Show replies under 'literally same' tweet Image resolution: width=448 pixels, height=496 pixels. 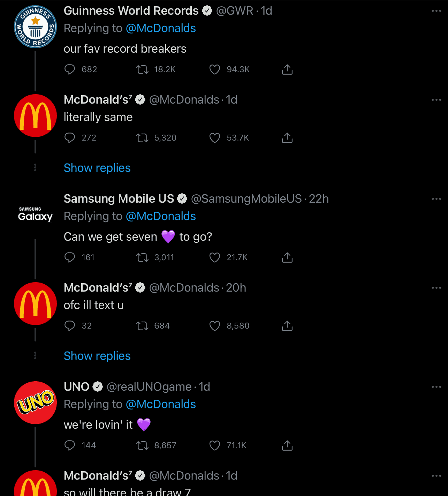click(x=97, y=168)
